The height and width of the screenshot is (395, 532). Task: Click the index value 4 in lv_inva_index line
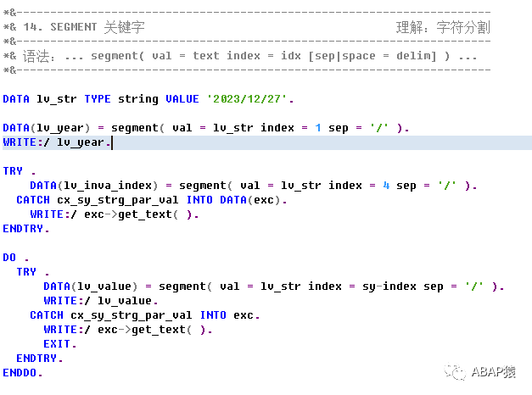coord(386,186)
